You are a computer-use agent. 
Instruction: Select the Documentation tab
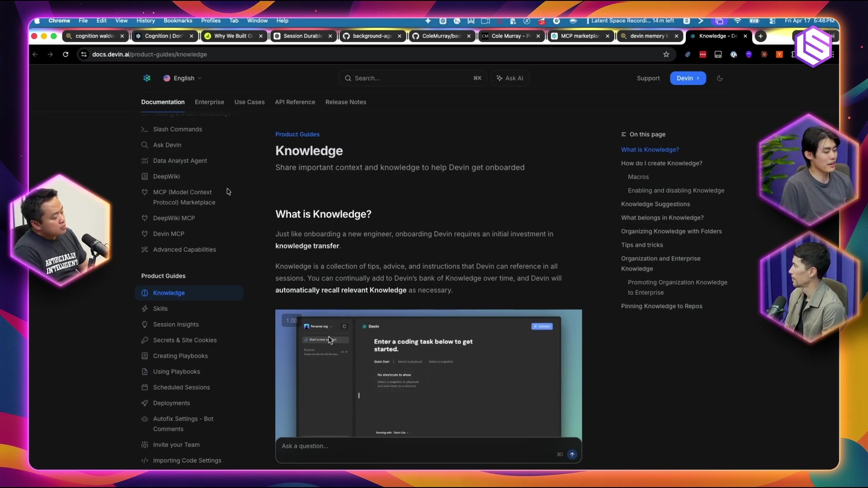(x=163, y=102)
